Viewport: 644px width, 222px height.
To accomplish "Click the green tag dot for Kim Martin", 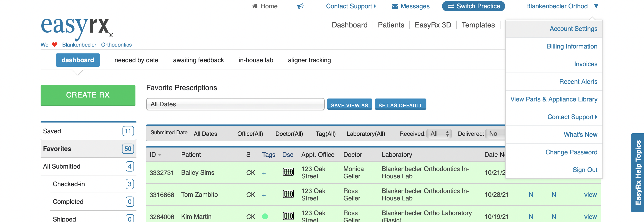I will (265, 216).
